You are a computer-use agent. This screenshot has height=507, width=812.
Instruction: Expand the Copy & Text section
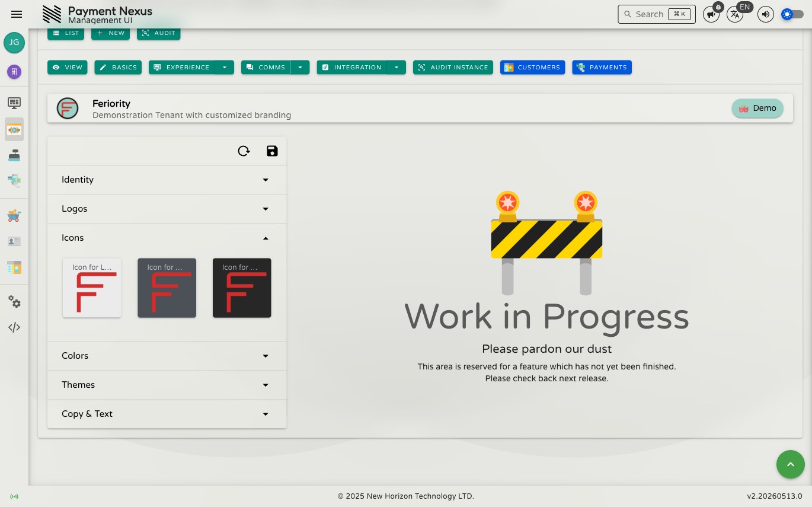167,414
